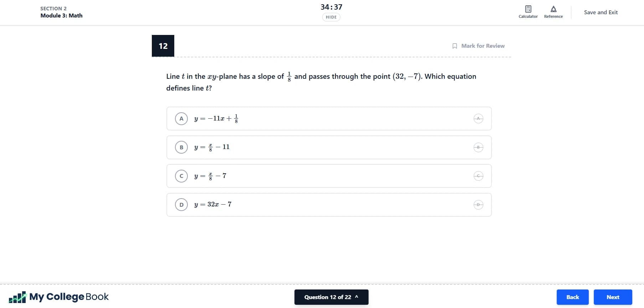
Task: Strike out answer choice B
Action: click(478, 147)
